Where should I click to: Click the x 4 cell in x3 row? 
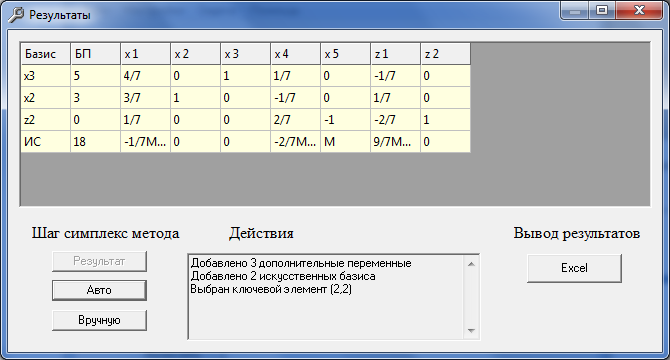click(x=295, y=76)
